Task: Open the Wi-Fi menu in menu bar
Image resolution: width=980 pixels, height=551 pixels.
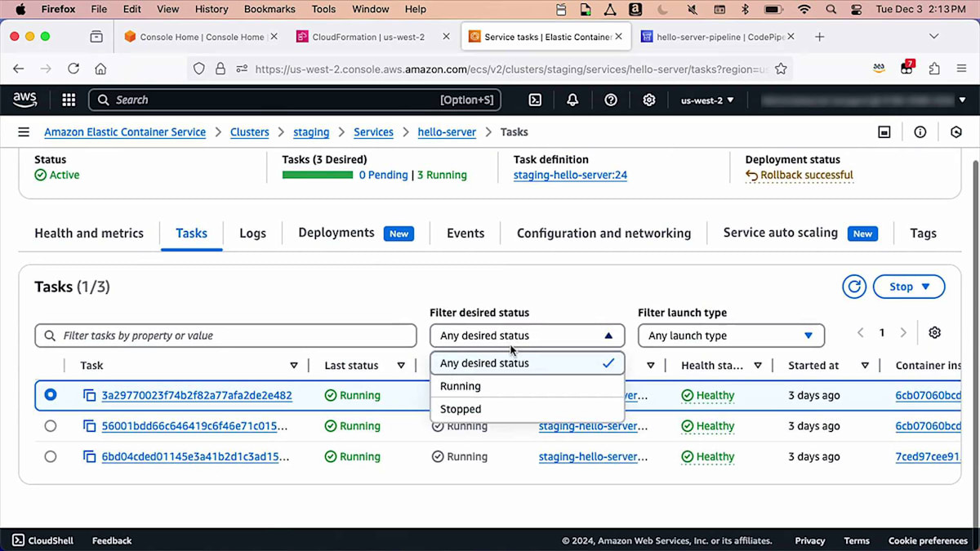Action: click(804, 10)
